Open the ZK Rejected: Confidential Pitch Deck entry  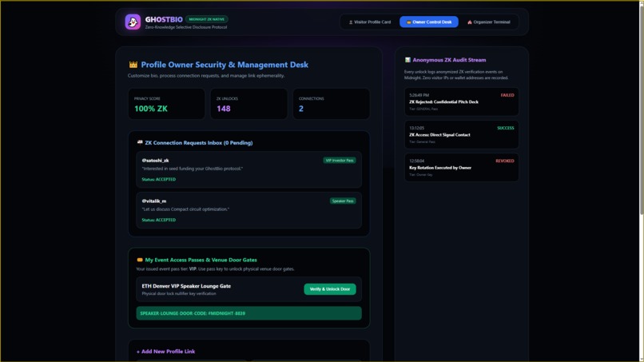[x=462, y=101]
